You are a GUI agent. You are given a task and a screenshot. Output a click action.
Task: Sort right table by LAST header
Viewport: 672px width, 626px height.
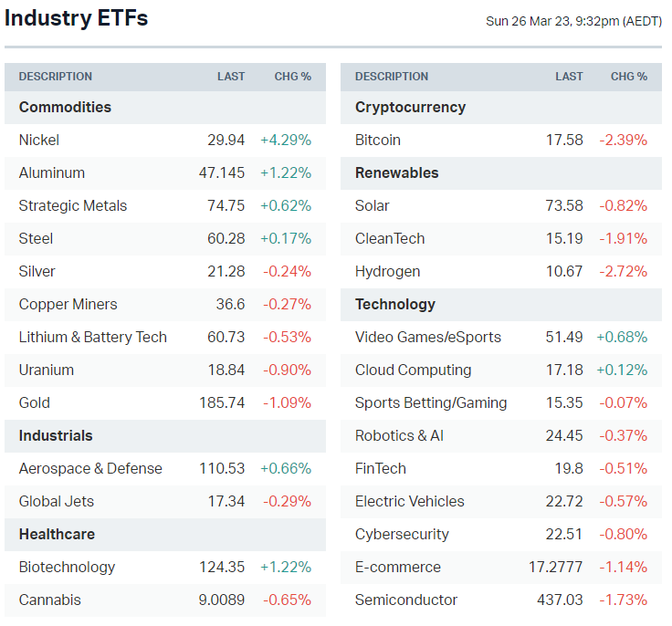coord(569,77)
